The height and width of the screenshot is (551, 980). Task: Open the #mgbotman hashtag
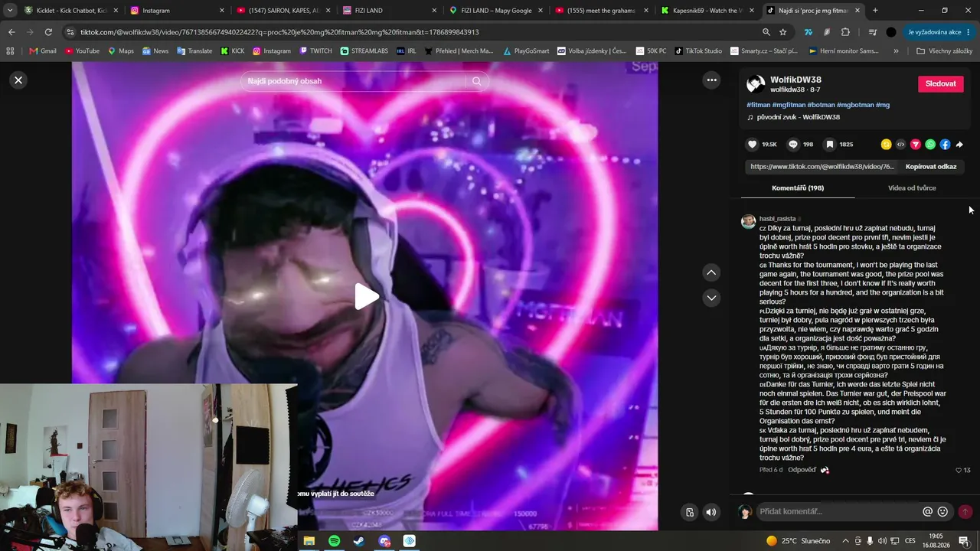click(854, 105)
